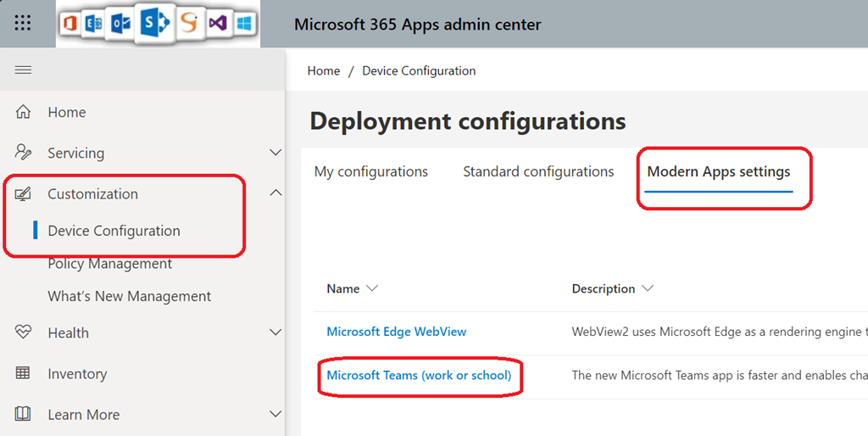Click the Servicing icon in sidebar
The image size is (868, 436).
click(23, 153)
